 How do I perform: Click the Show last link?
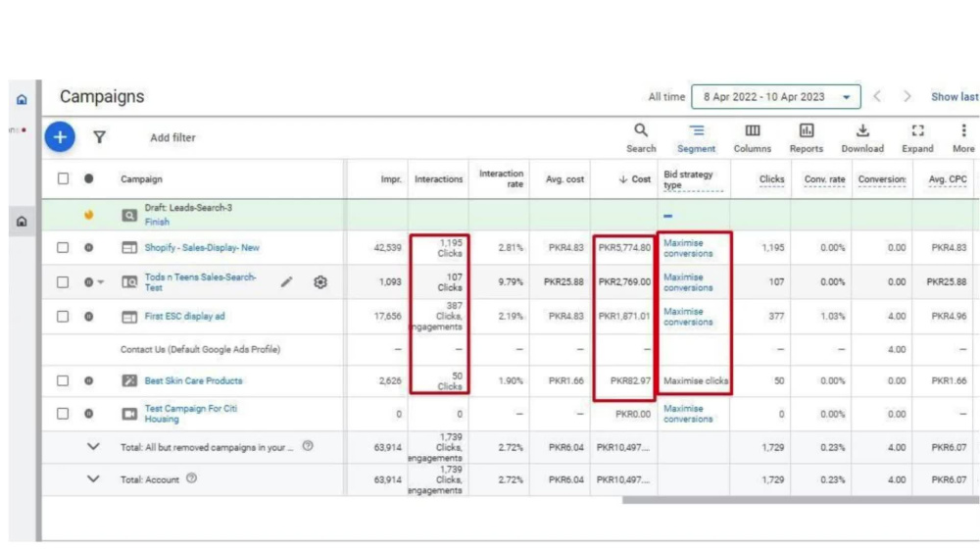pos(955,97)
